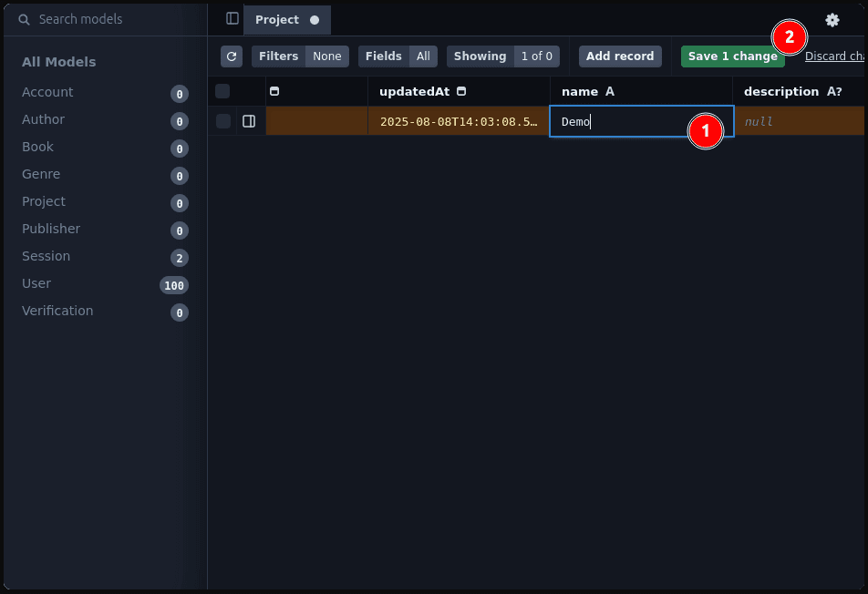
Task: Open the Fields selector
Action: (398, 56)
